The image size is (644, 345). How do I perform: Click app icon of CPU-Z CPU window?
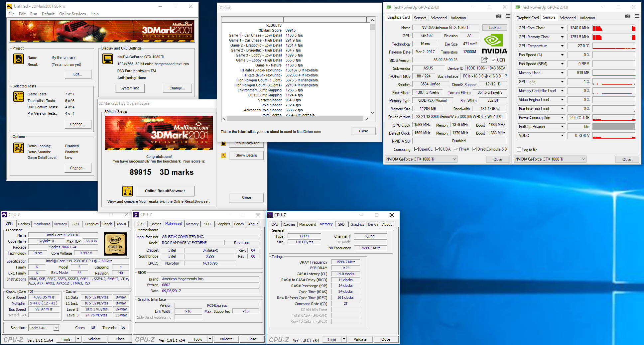click(x=5, y=215)
